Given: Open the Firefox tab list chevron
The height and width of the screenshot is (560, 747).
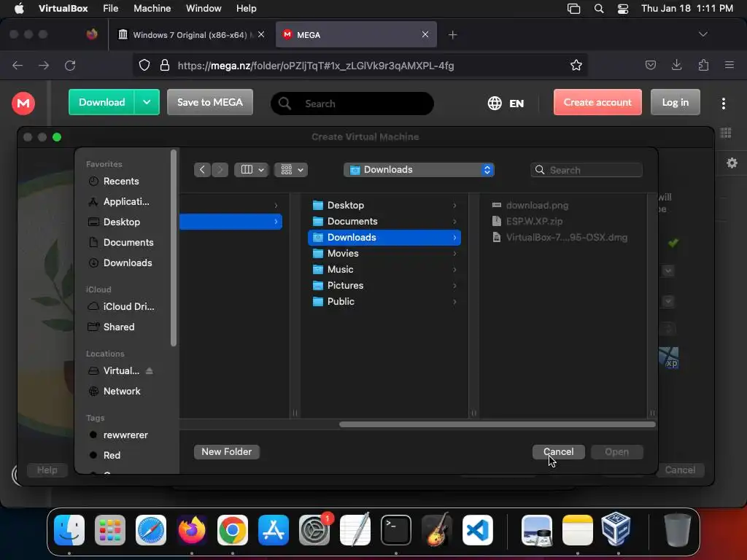Looking at the screenshot, I should tap(703, 34).
